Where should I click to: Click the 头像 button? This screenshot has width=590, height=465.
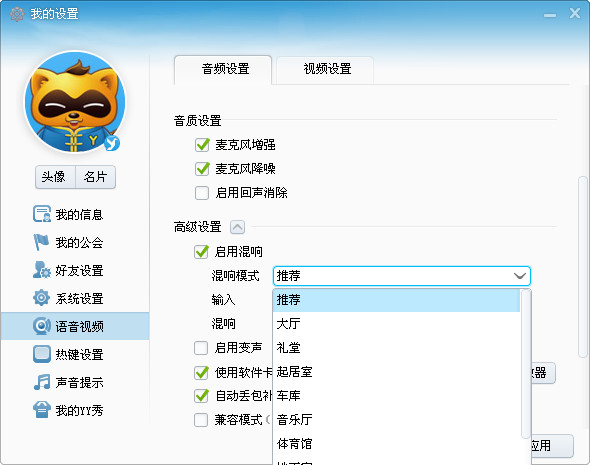pyautogui.click(x=55, y=177)
